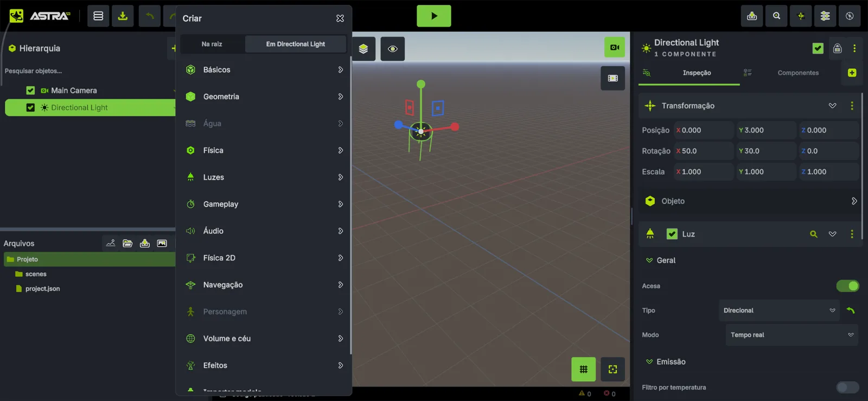The image size is (868, 401).
Task: Uncheck the Luz component checkbox
Action: 672,234
